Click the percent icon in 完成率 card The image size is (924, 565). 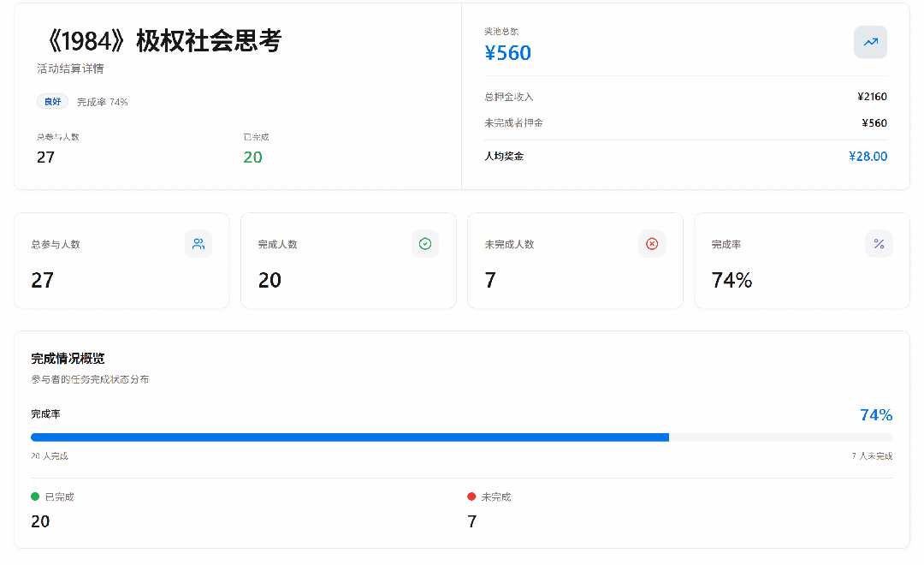(879, 244)
